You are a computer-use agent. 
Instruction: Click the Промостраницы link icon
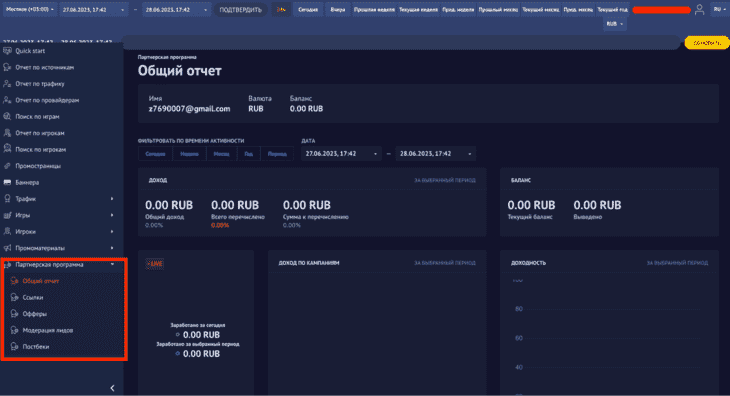7,166
